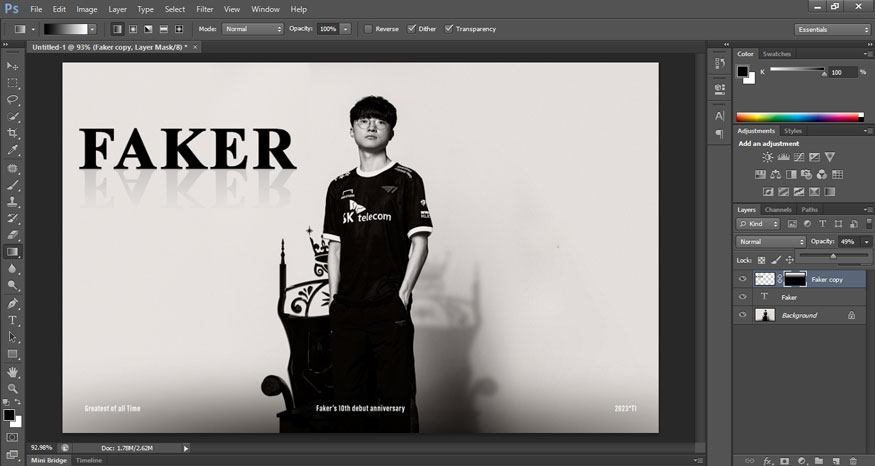
Task: Choose the Diamond Gradient style
Action: click(x=179, y=29)
